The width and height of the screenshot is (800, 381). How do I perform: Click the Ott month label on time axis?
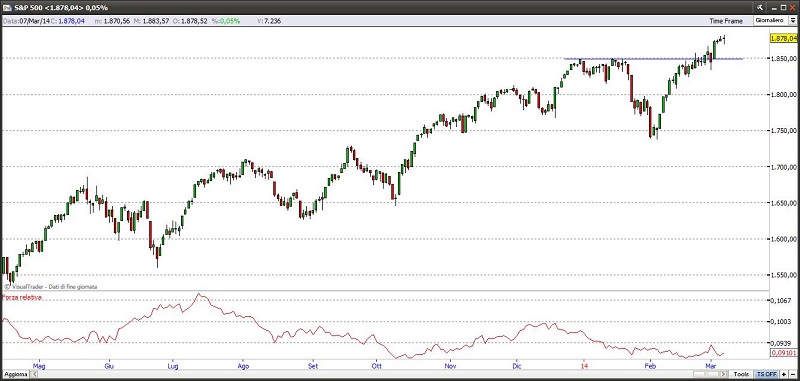tap(377, 366)
